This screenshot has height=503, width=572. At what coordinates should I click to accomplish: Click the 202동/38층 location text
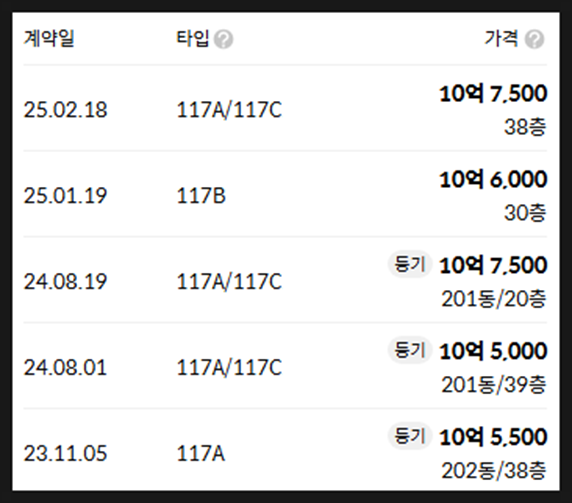pyautogui.click(x=494, y=471)
